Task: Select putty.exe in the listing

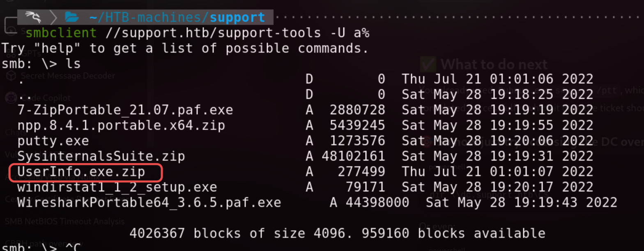Action: [x=53, y=141]
